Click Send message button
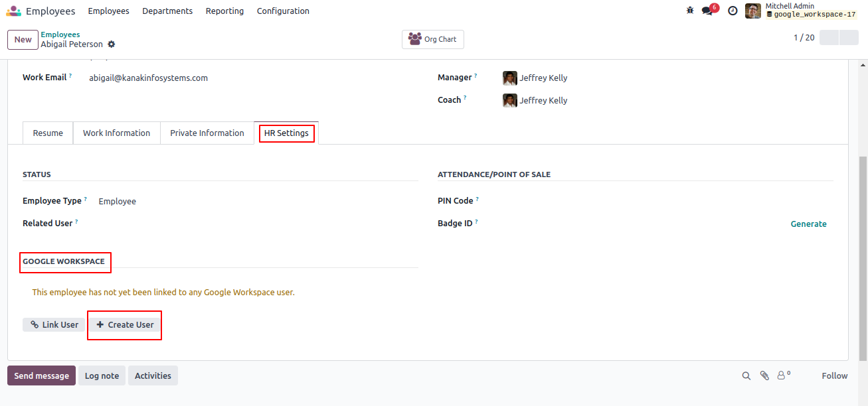The width and height of the screenshot is (868, 406). pos(41,375)
